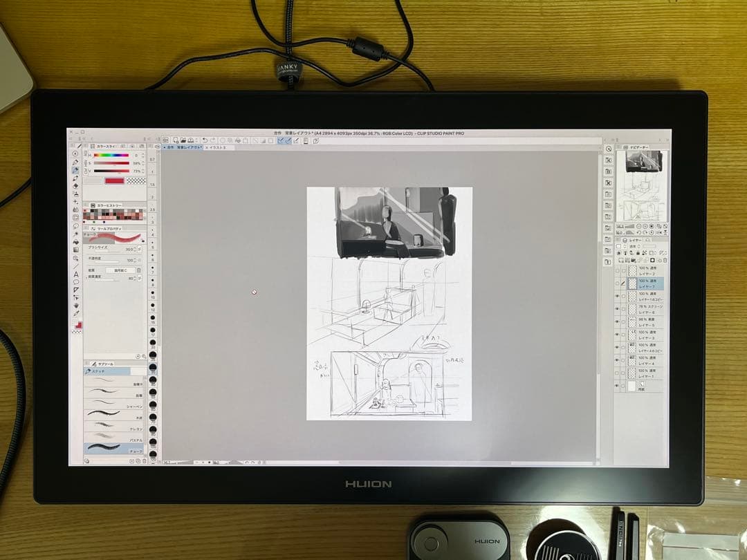Screen dimensions: 747x560
Task: Click the CLIP STUDIO launch icon in command bar
Action: 166,140
